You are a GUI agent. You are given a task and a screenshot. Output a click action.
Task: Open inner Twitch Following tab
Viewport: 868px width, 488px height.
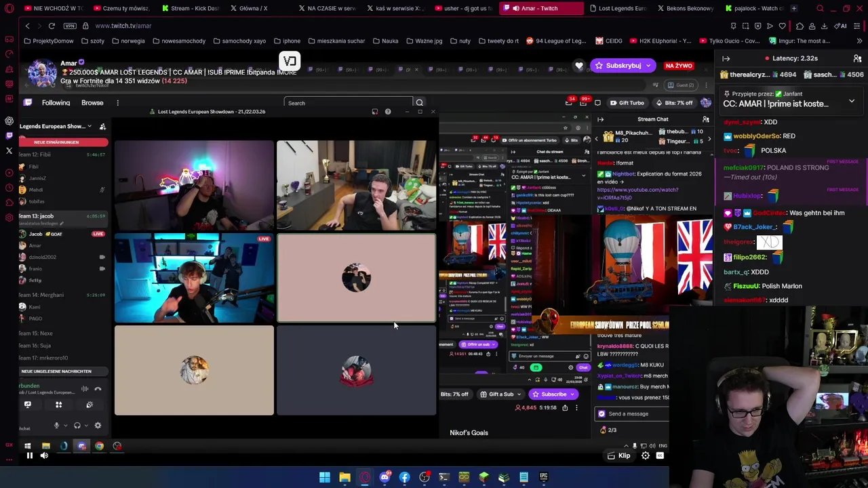pyautogui.click(x=56, y=103)
